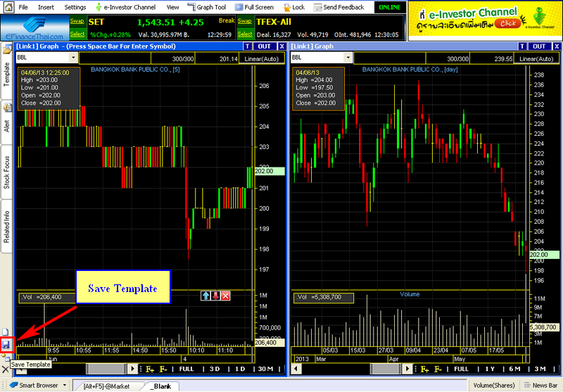This screenshot has width=563, height=392.
Task: Set left graph range to FULL
Action: [186, 369]
